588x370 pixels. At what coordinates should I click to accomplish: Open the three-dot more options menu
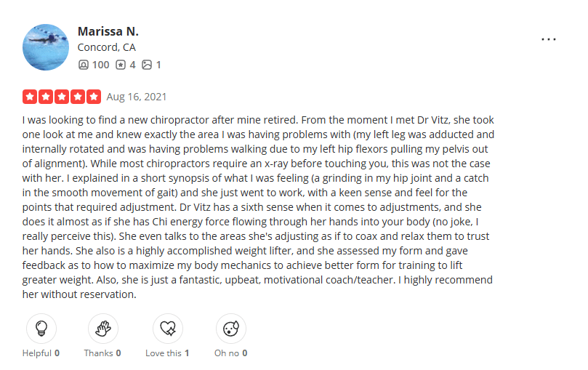coord(549,39)
